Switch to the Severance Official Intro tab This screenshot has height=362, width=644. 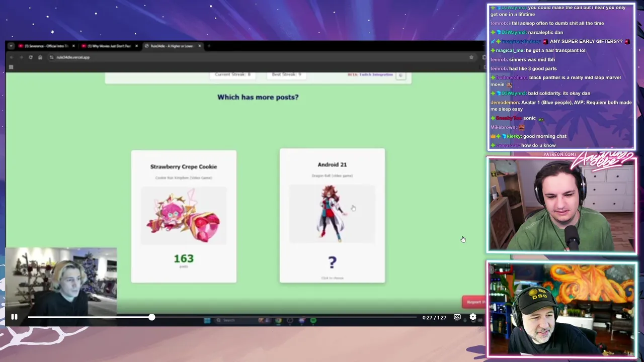tap(46, 46)
